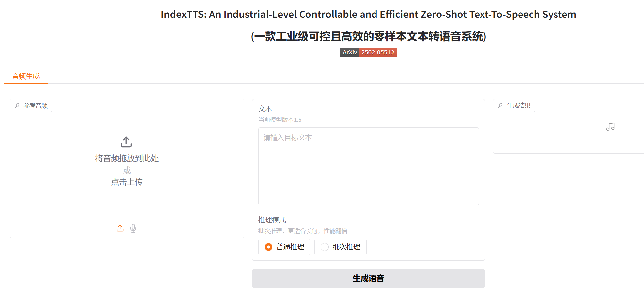The image size is (644, 289).
Task: Click the Chinese subtitle 一款工业级可控且高效的零样本文本转语音系统
Action: (368, 36)
